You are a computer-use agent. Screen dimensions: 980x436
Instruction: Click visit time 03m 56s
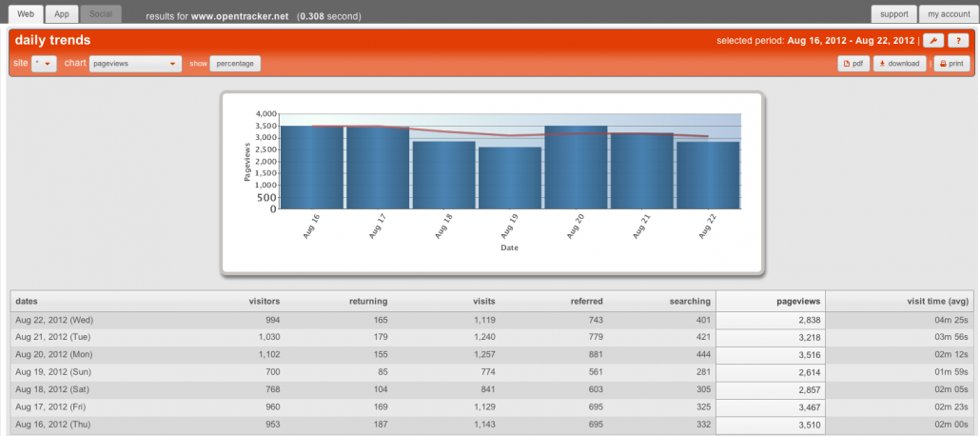[950, 338]
